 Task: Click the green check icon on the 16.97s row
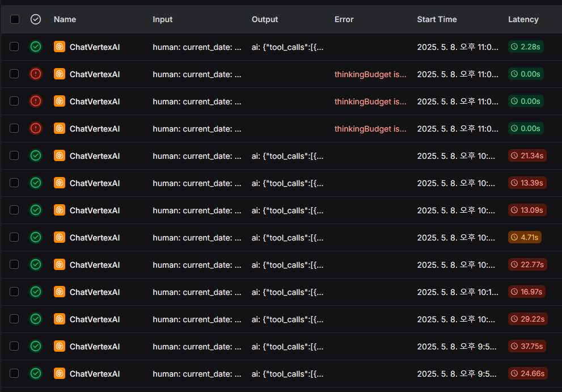tap(36, 292)
